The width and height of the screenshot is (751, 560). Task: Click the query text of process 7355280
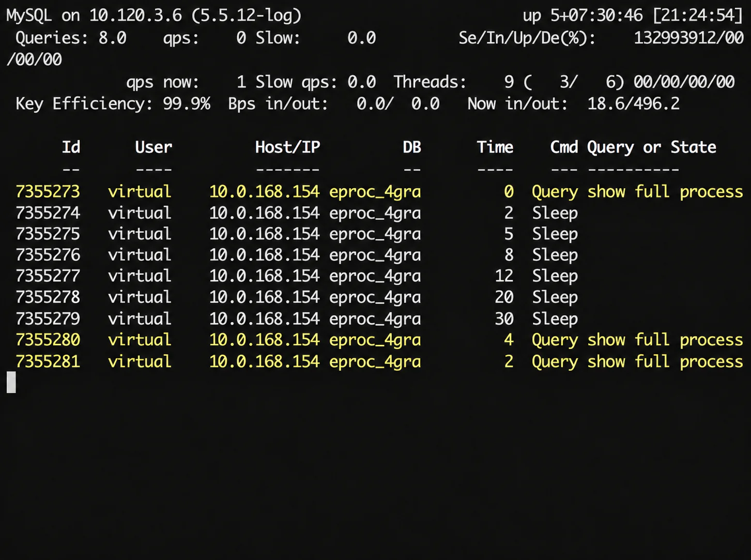tap(665, 340)
